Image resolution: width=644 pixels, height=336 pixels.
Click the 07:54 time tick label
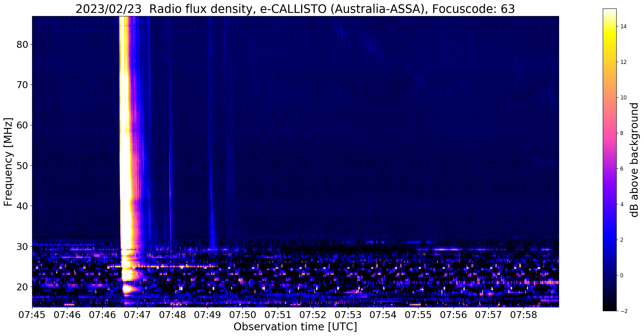coord(383,315)
